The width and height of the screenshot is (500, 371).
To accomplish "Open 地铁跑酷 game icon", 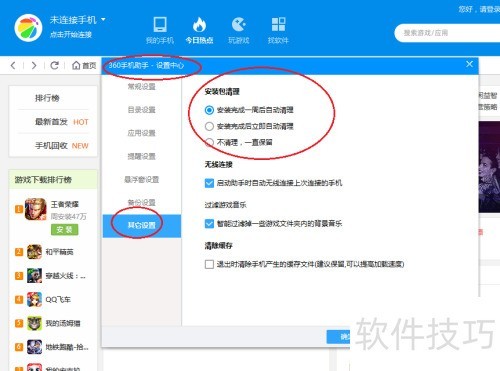I will pyautogui.click(x=34, y=347).
